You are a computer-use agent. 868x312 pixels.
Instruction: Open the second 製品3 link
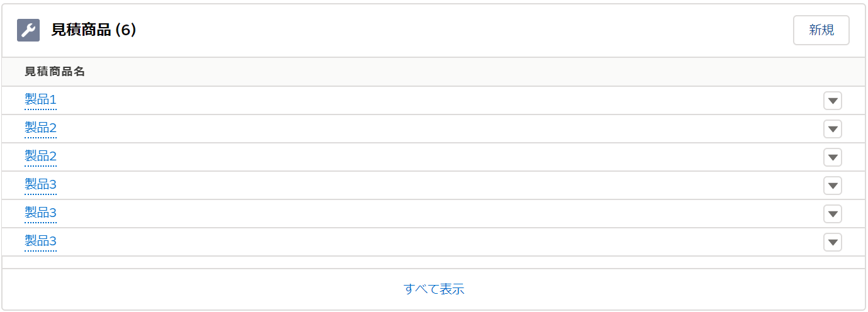tap(40, 213)
